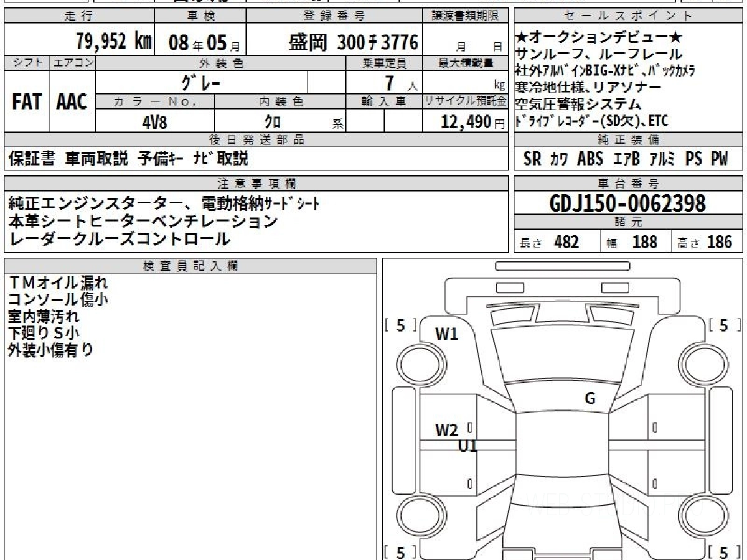Click the height value 186

click(719, 242)
